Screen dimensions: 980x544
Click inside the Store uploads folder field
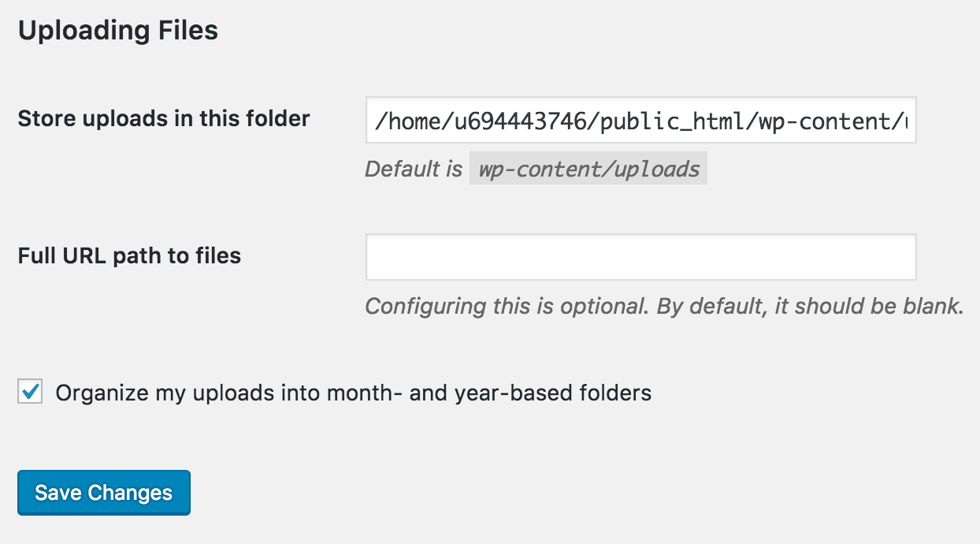coord(640,121)
